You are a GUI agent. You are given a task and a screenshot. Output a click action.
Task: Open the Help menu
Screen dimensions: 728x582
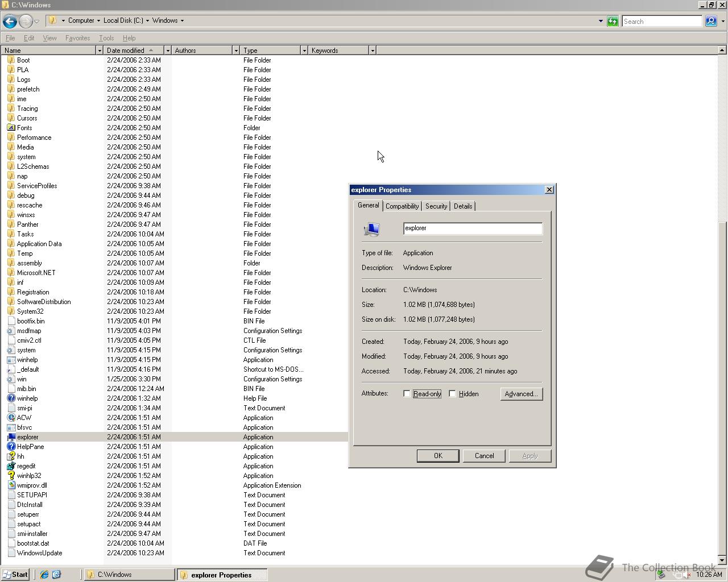coord(129,38)
